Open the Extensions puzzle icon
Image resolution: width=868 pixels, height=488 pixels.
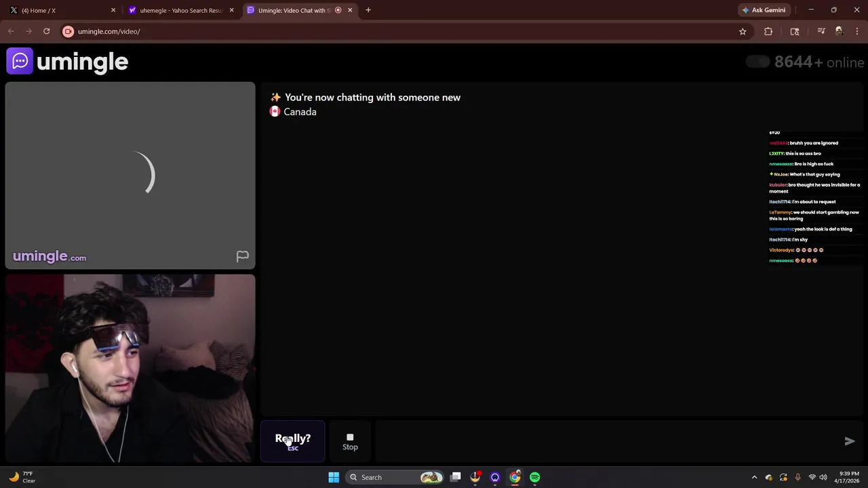(x=768, y=31)
